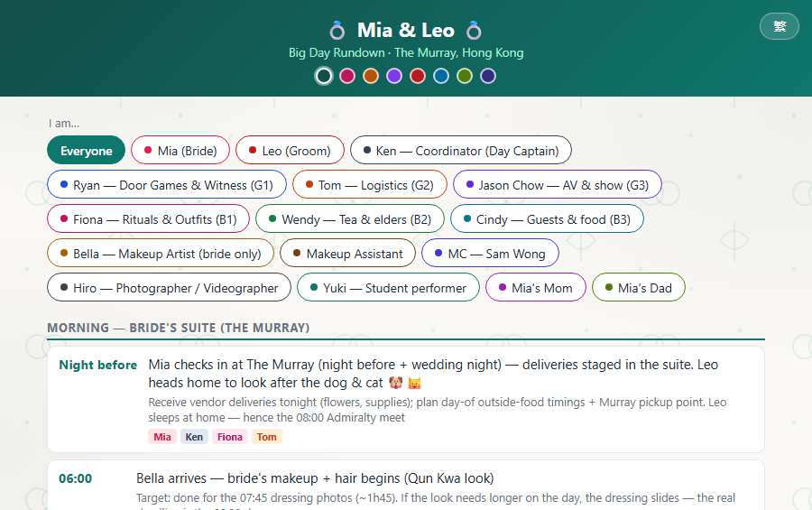Filter by Jason Chow — AV & show

click(x=558, y=184)
